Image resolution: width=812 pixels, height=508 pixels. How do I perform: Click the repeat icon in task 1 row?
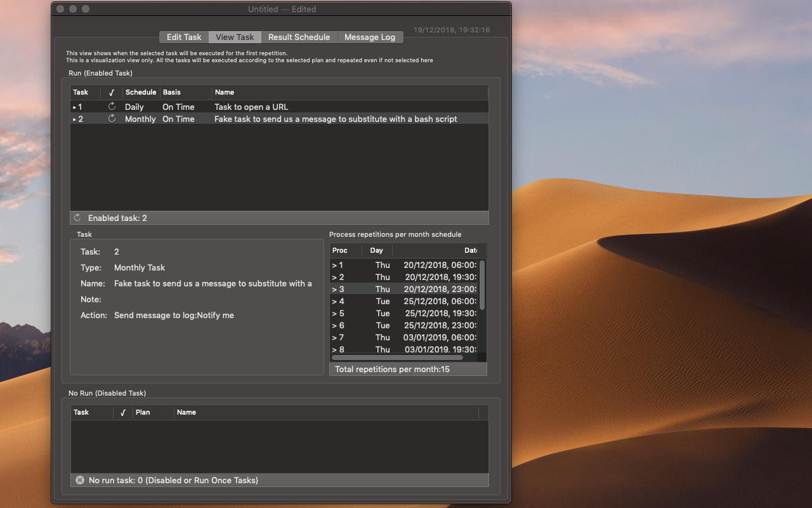pyautogui.click(x=112, y=107)
